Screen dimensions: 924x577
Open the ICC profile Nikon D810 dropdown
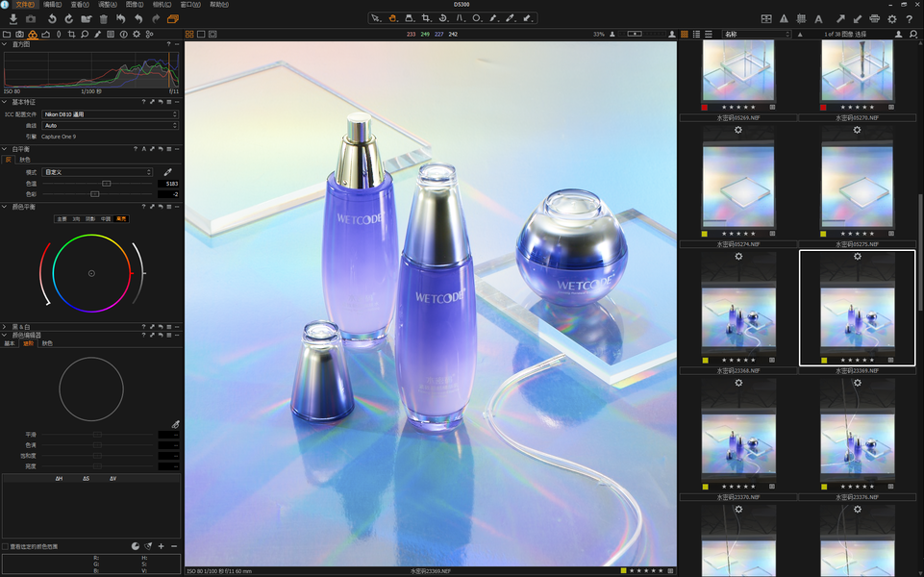point(110,114)
